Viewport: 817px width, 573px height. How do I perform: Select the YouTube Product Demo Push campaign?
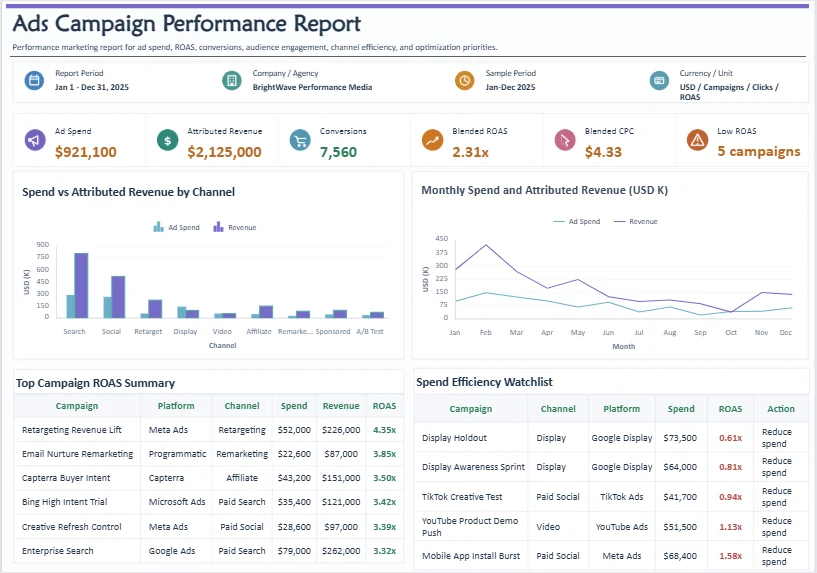[x=470, y=527]
